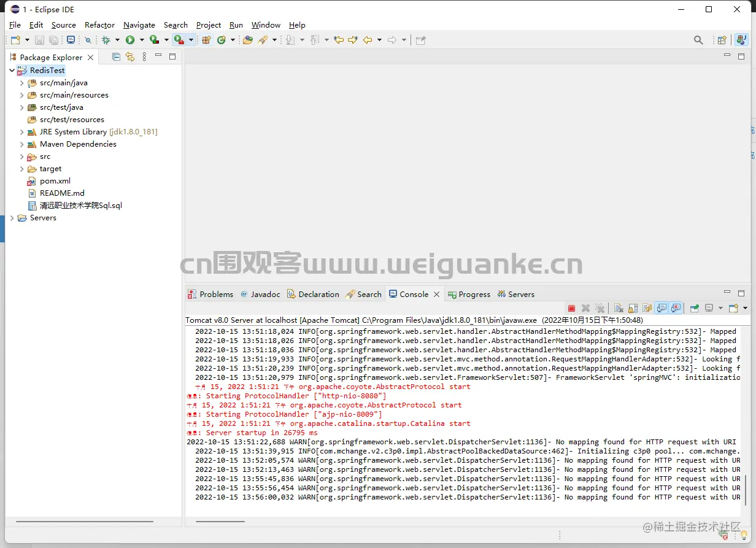This screenshot has height=548, width=756.
Task: Select the target folder
Action: pyautogui.click(x=50, y=169)
